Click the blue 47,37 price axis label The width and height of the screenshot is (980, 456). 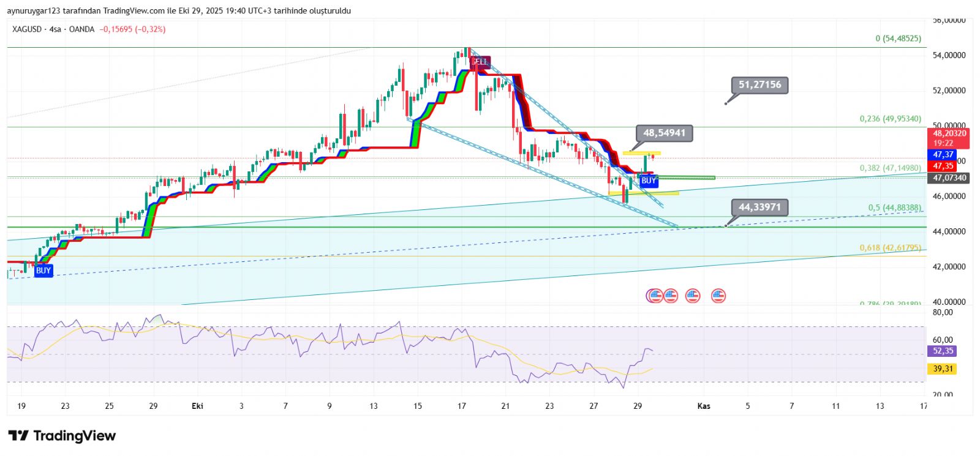click(x=943, y=155)
